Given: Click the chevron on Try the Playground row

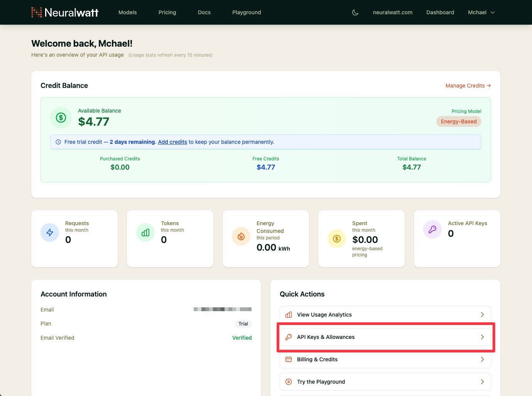Looking at the screenshot, I should (482, 382).
